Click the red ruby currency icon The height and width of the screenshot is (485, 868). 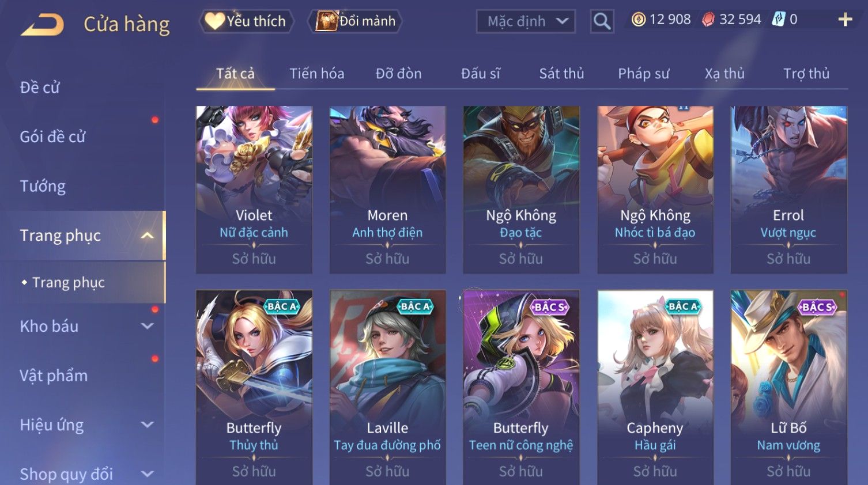pos(708,20)
